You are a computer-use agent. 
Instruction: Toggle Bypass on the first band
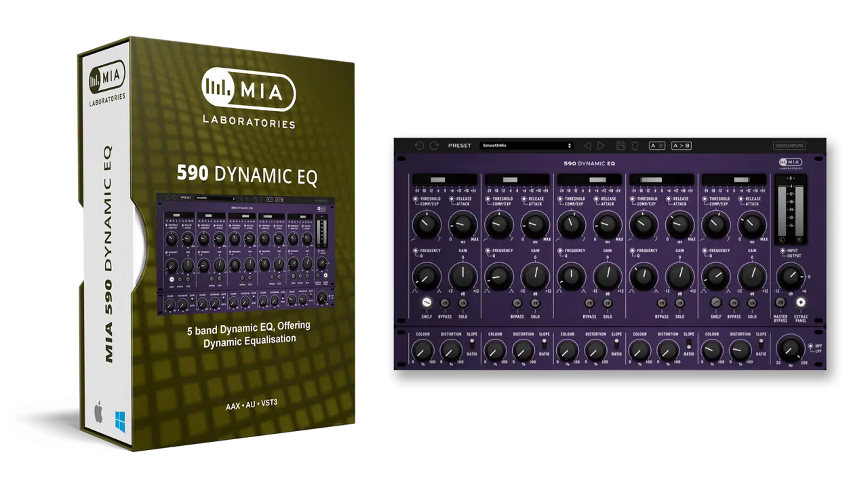446,303
